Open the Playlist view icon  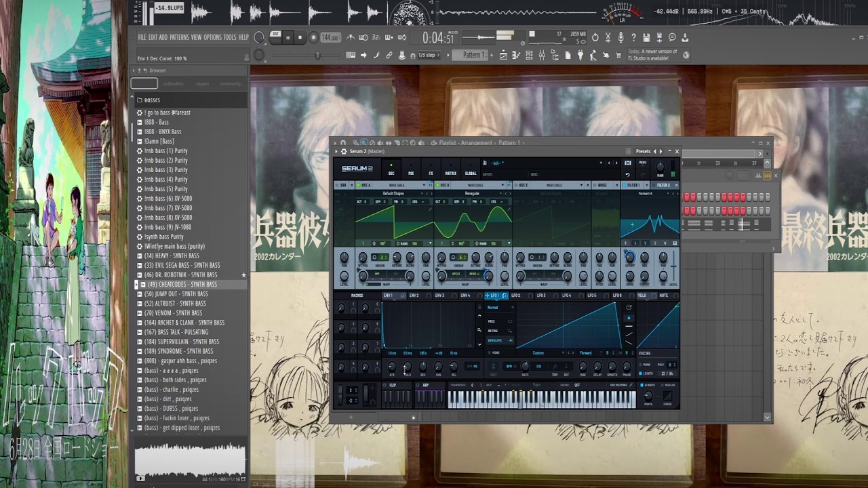503,55
